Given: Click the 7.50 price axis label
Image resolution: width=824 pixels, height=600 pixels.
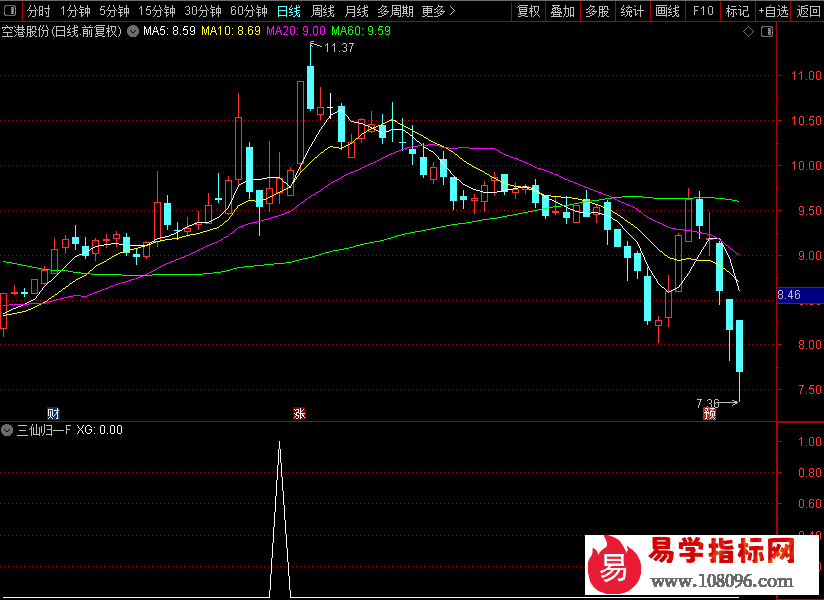Looking at the screenshot, I should [809, 390].
